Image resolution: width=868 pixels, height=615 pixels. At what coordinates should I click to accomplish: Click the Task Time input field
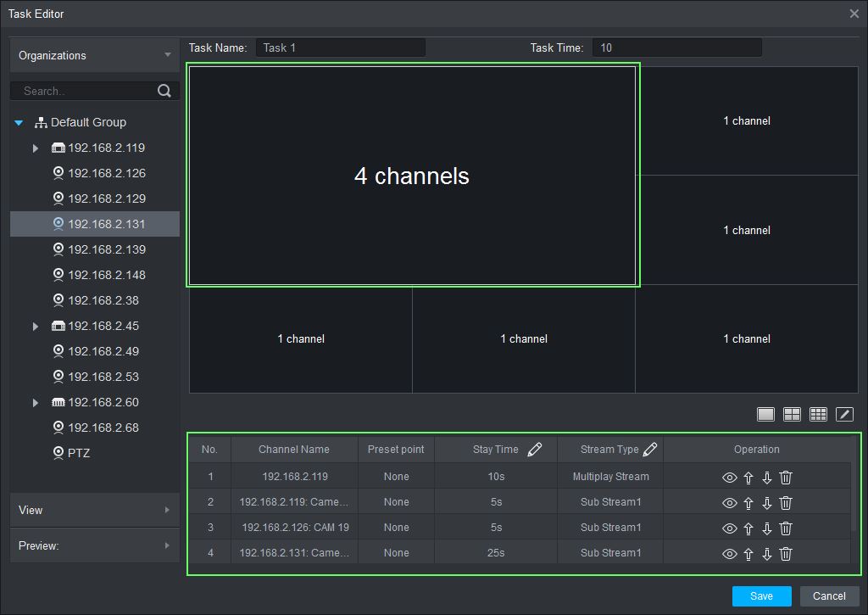click(x=677, y=48)
